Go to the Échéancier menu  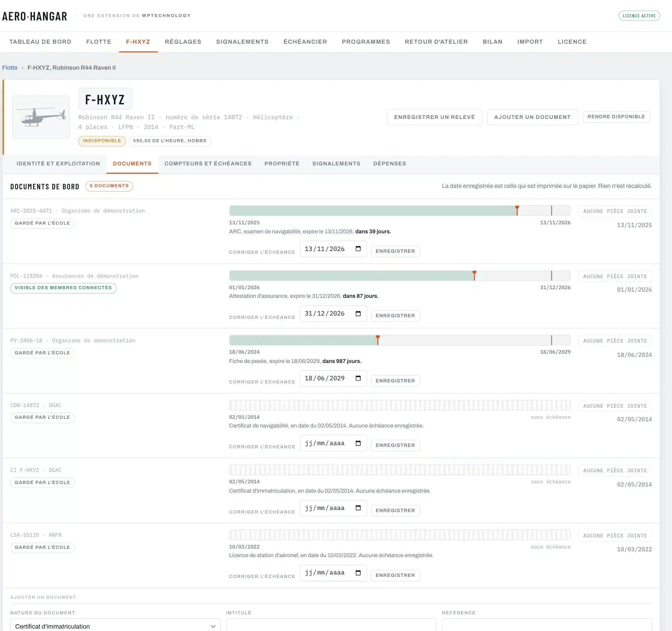point(305,42)
